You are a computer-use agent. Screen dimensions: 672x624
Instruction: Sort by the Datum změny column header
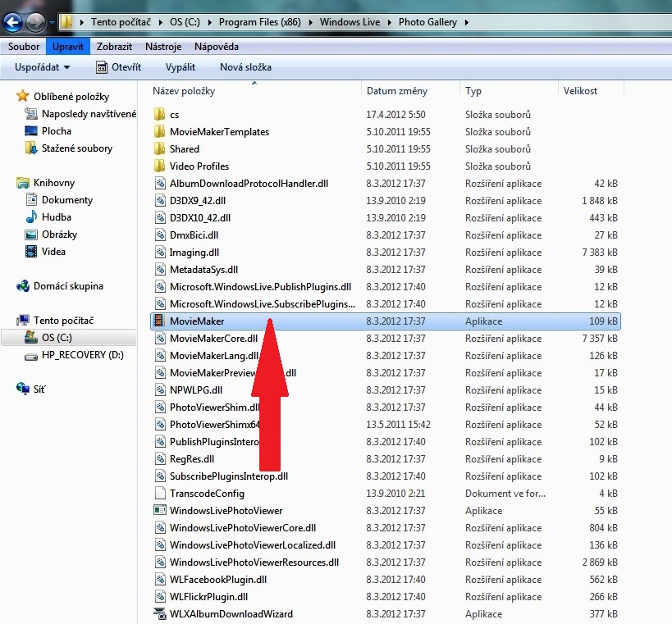click(x=397, y=91)
